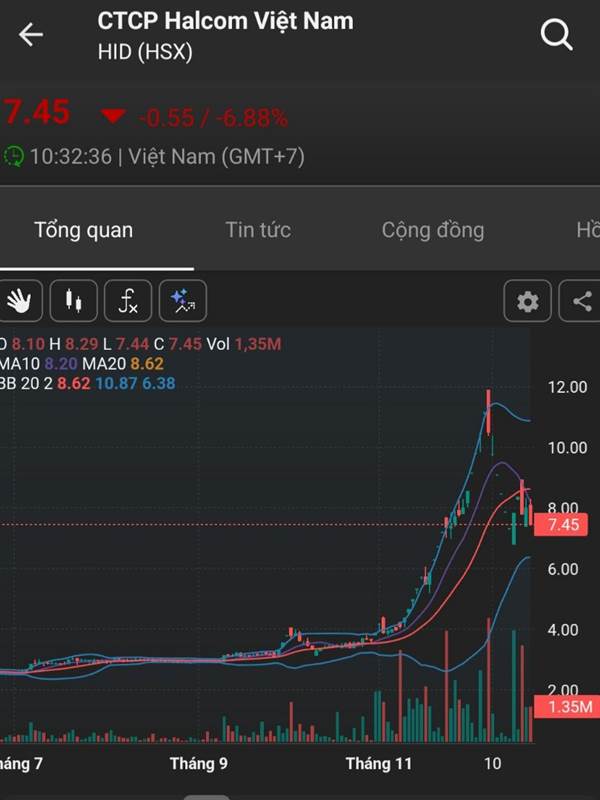Tap the CTCP Halcom Việt Nam title
The height and width of the screenshot is (800, 600).
225,21
